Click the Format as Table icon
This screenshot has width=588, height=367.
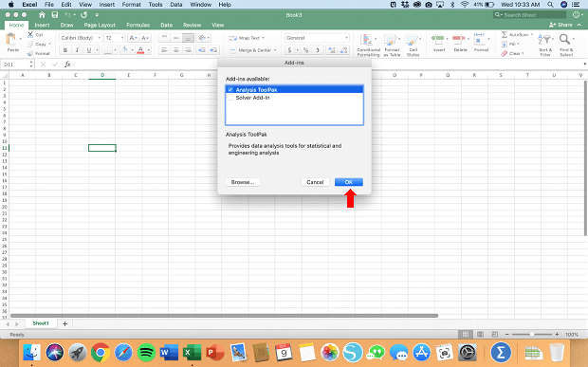point(391,40)
